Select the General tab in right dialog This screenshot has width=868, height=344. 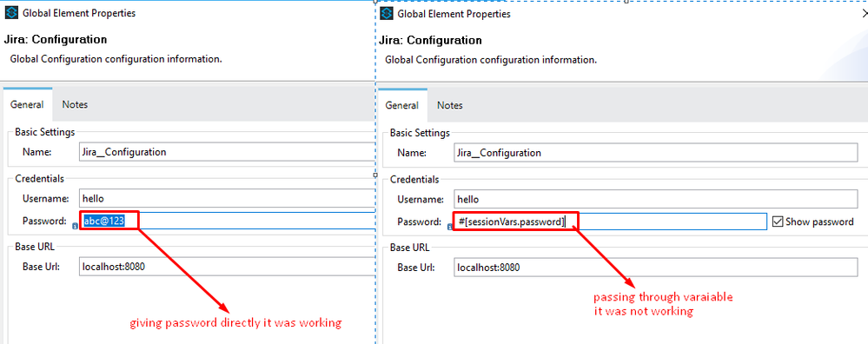[402, 105]
